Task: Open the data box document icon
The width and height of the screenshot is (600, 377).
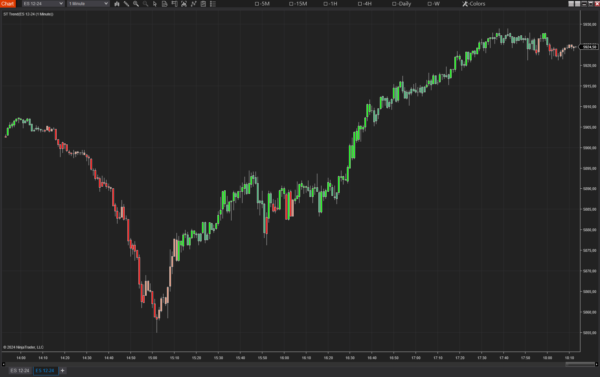Action: coord(165,4)
